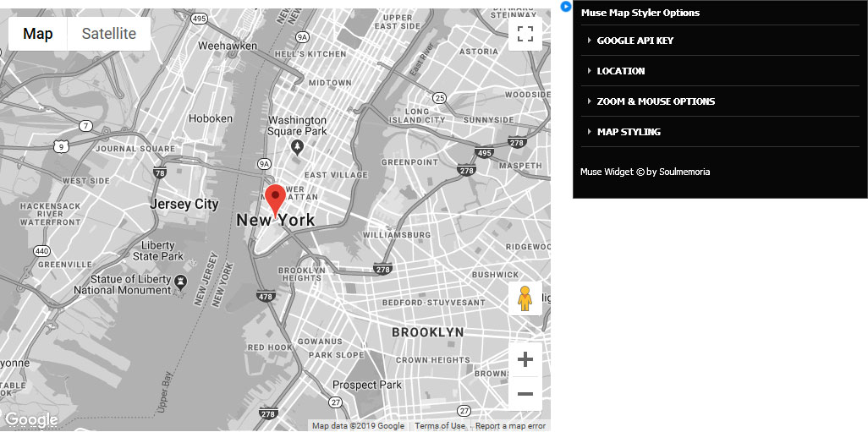Click the WEST SIDE map label
This screenshot has width=868, height=432.
click(86, 181)
